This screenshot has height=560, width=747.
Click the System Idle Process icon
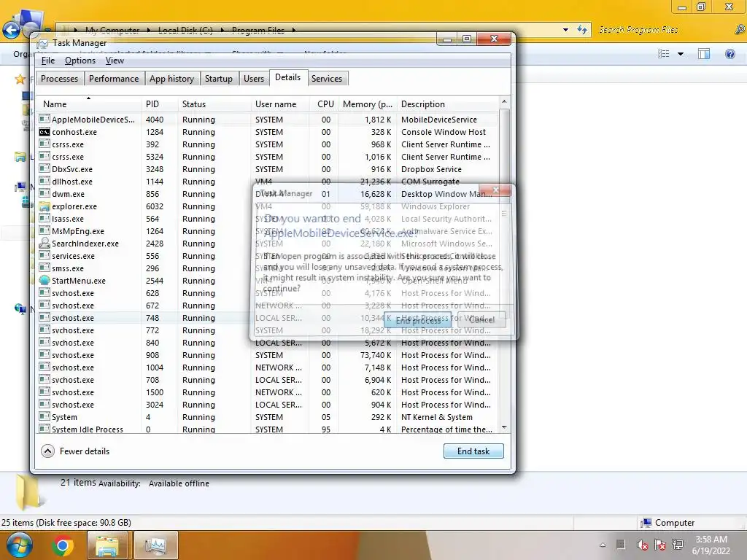coord(44,429)
